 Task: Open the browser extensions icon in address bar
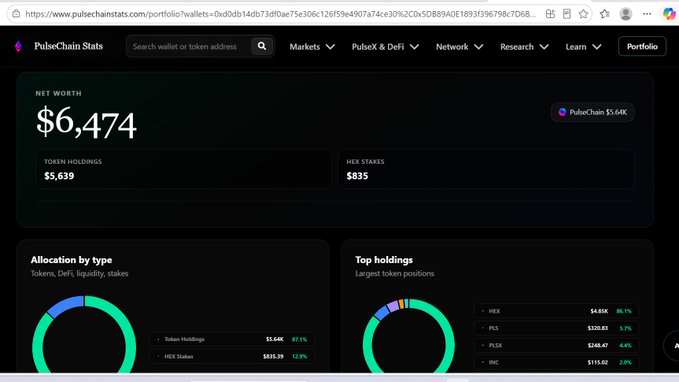point(550,14)
